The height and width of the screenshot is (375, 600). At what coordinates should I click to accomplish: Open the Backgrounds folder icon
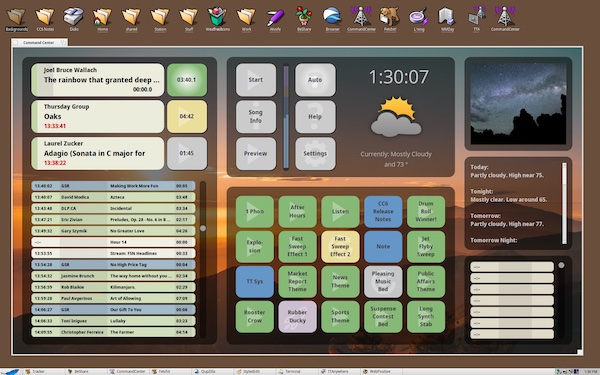(x=16, y=18)
